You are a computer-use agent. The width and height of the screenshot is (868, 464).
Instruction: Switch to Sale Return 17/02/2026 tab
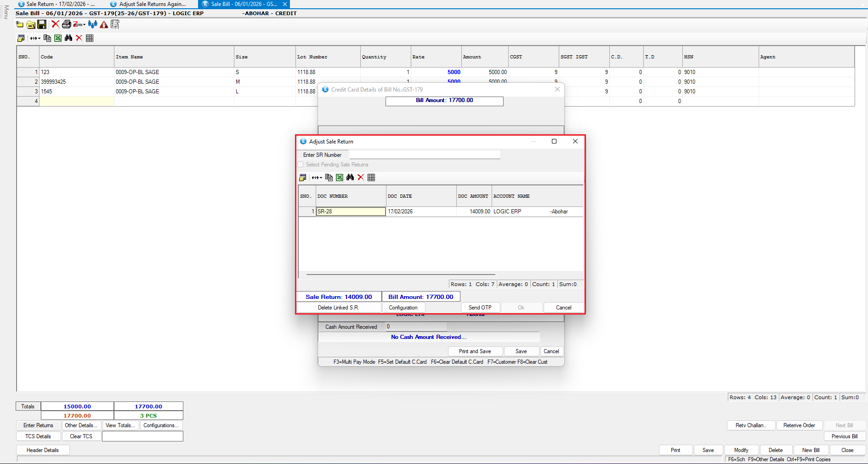click(57, 4)
